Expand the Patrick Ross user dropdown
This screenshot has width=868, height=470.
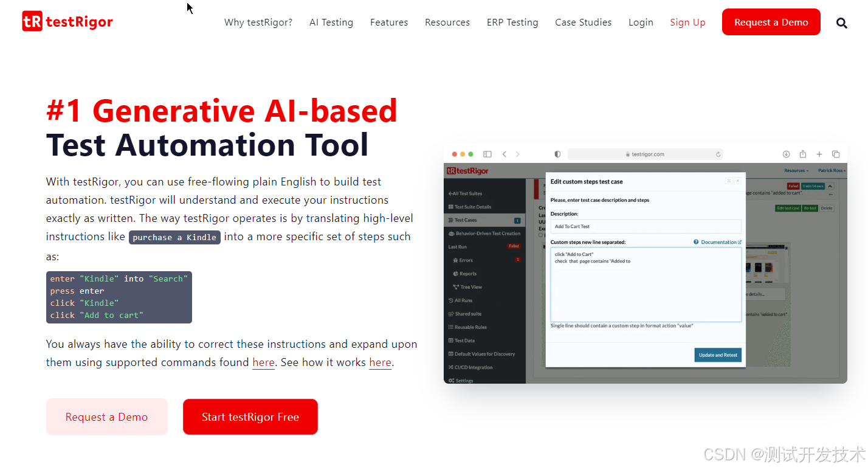[831, 171]
